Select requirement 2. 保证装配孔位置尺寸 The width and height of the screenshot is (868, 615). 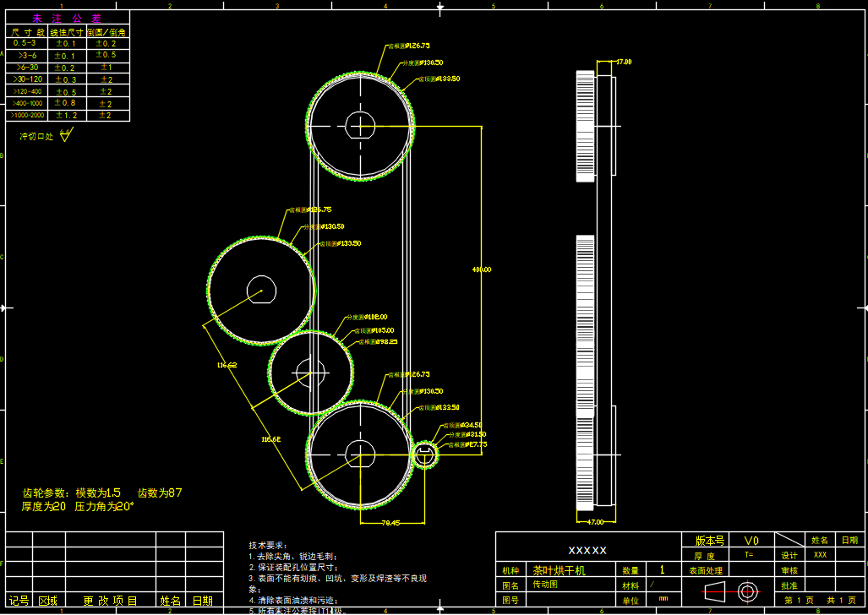pos(294,568)
